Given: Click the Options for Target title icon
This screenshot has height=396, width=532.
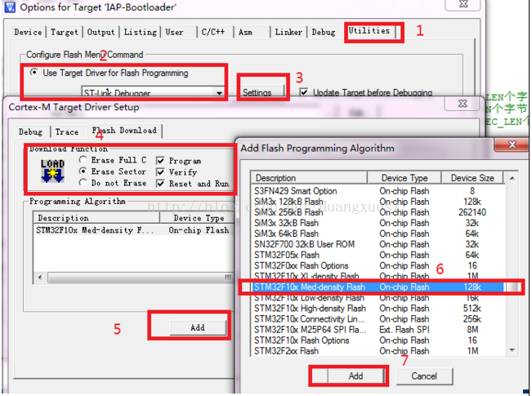Looking at the screenshot, I should click(x=9, y=7).
